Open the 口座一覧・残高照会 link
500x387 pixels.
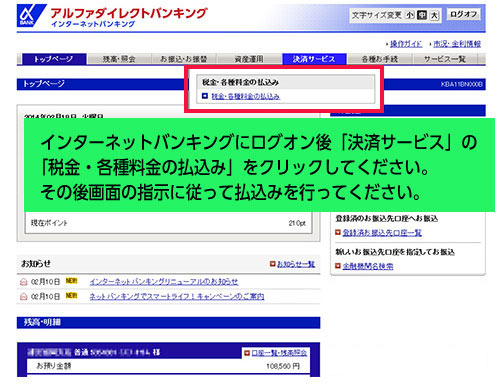pos(279,353)
